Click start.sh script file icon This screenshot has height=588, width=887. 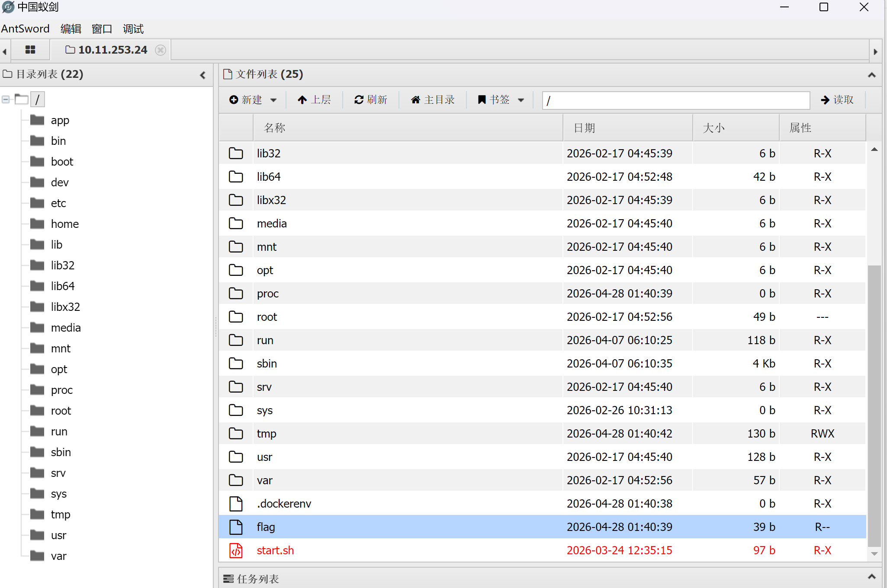[236, 550]
